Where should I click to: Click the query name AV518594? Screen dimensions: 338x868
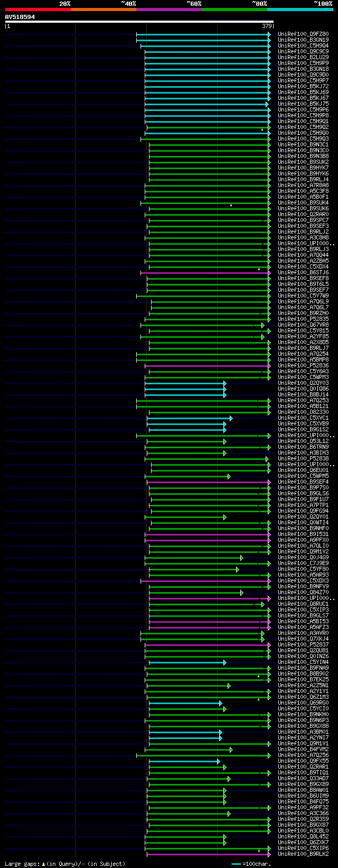pos(20,17)
